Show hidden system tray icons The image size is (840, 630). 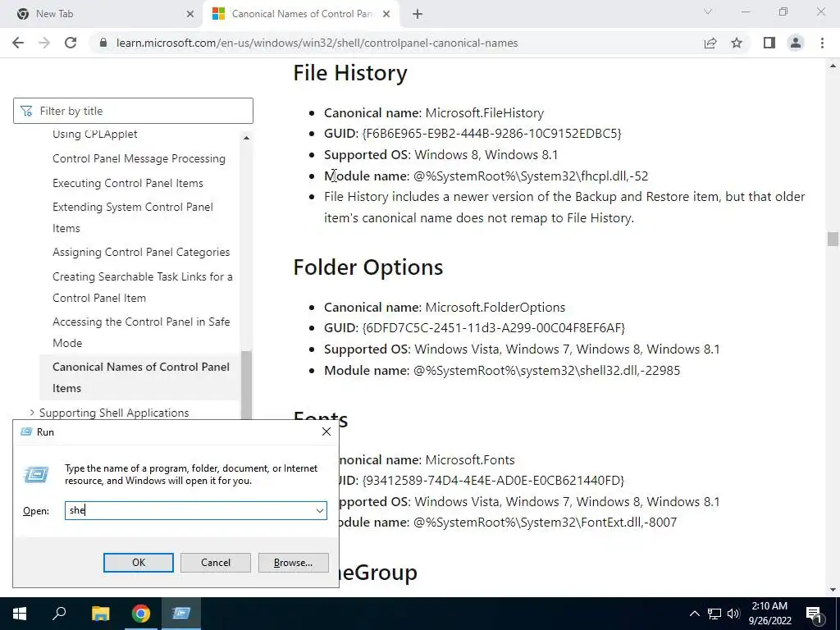point(694,614)
